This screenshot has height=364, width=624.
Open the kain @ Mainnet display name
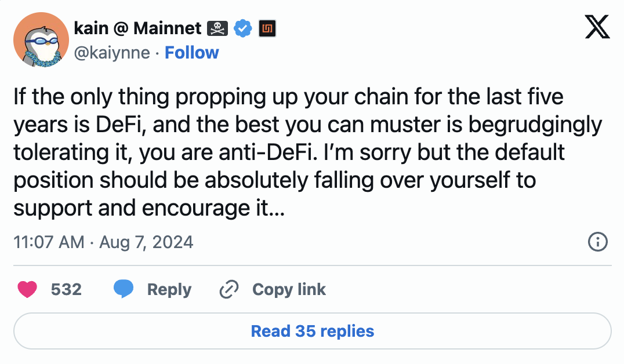137,28
